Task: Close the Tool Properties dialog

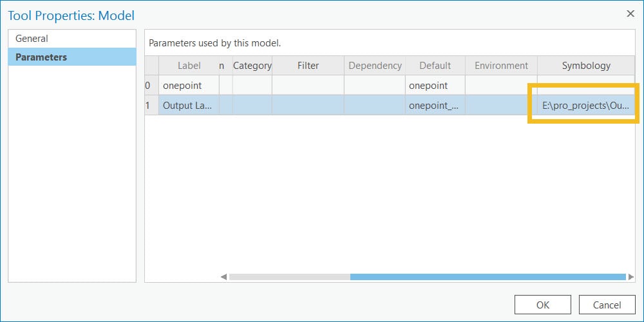Action: [x=630, y=14]
